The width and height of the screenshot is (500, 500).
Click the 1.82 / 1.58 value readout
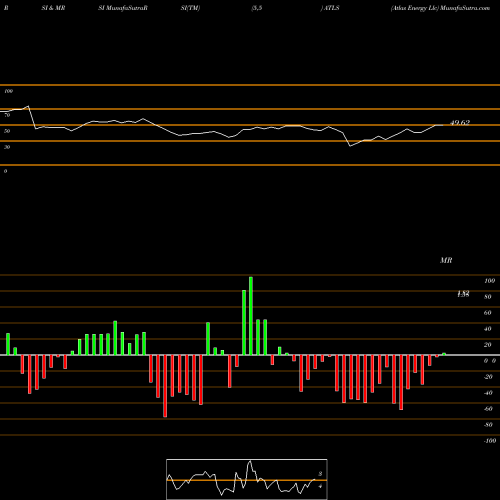(463, 294)
